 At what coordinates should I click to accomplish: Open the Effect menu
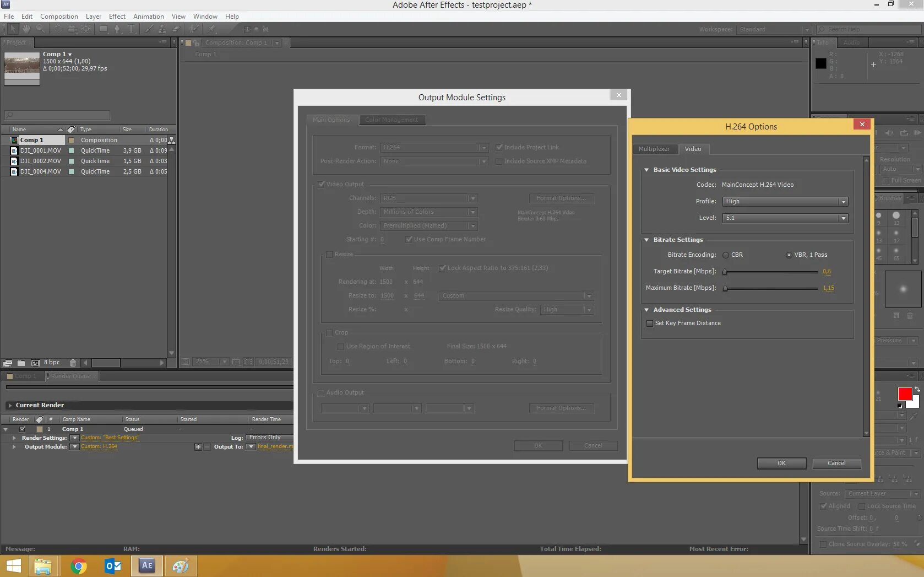click(x=117, y=17)
